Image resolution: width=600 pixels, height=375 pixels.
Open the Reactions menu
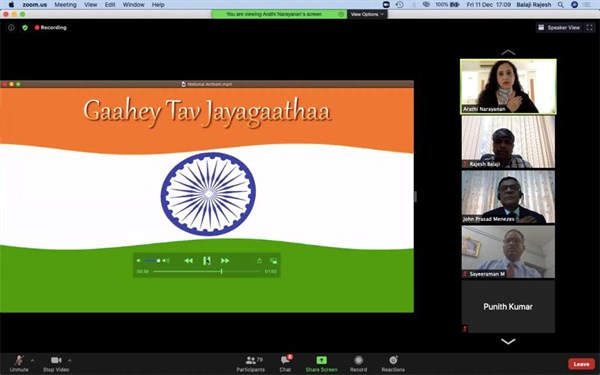coord(393,364)
